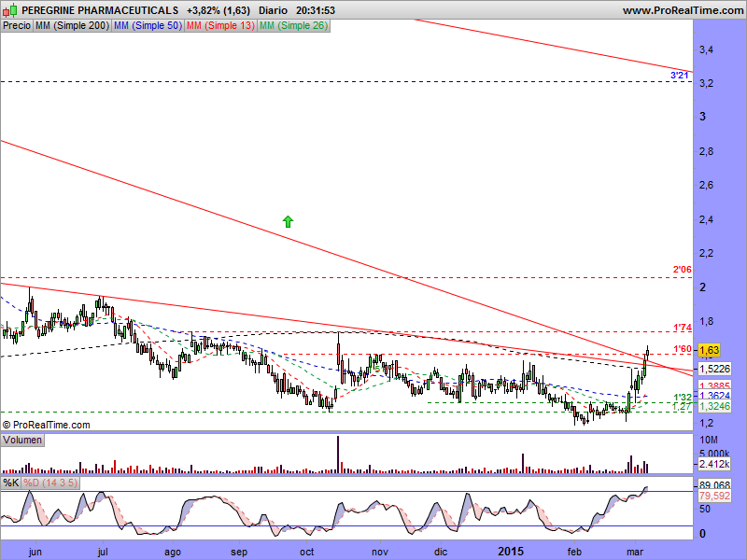Click the 1,8 value on the price axis
747x560 pixels.
[706, 321]
